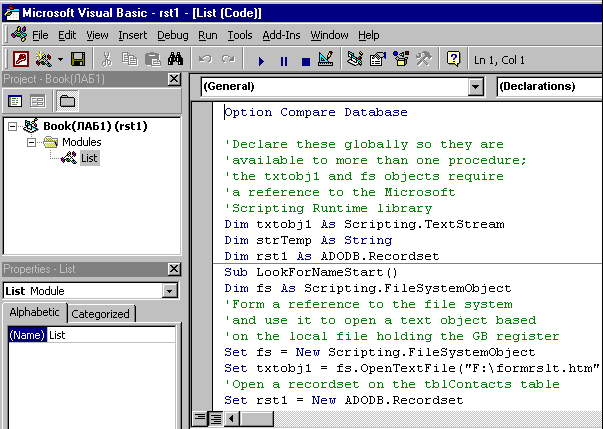Open Properties Window toolbar icon

click(378, 60)
